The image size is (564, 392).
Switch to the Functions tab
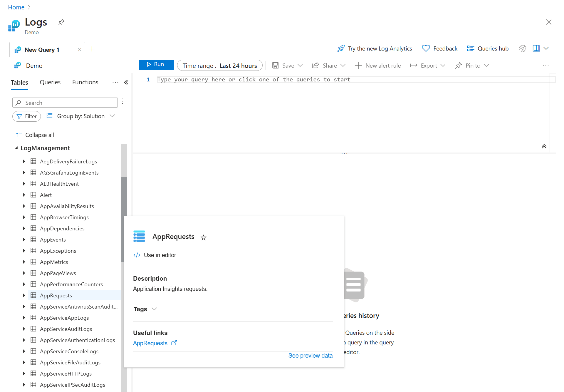[x=85, y=83]
